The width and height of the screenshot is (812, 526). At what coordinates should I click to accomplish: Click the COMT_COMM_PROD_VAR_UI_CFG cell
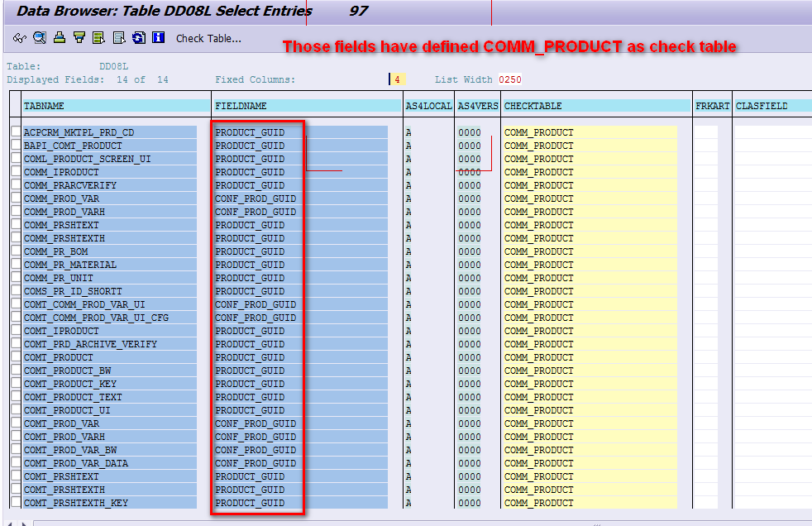pyautogui.click(x=109, y=318)
